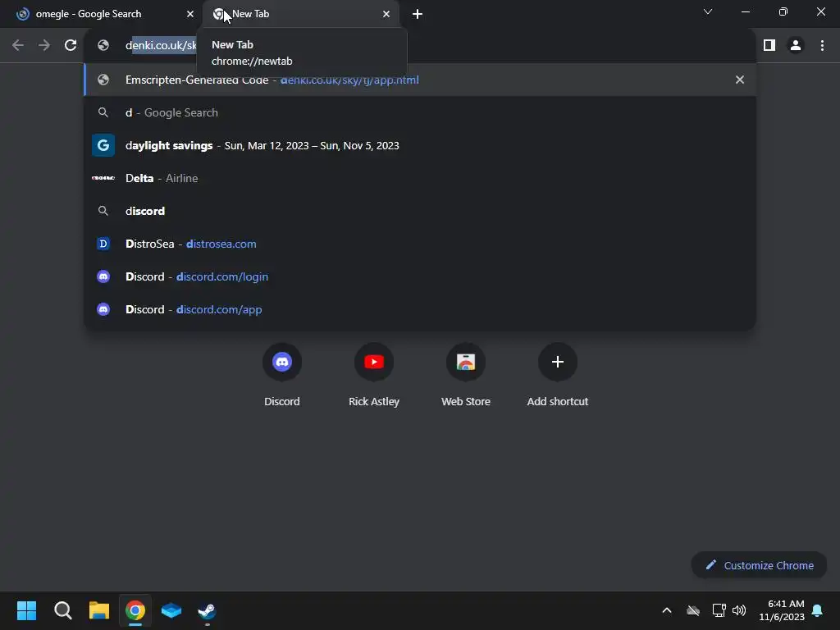
Task: Open the Rick Astley YouTube shortcut
Action: pos(374,375)
